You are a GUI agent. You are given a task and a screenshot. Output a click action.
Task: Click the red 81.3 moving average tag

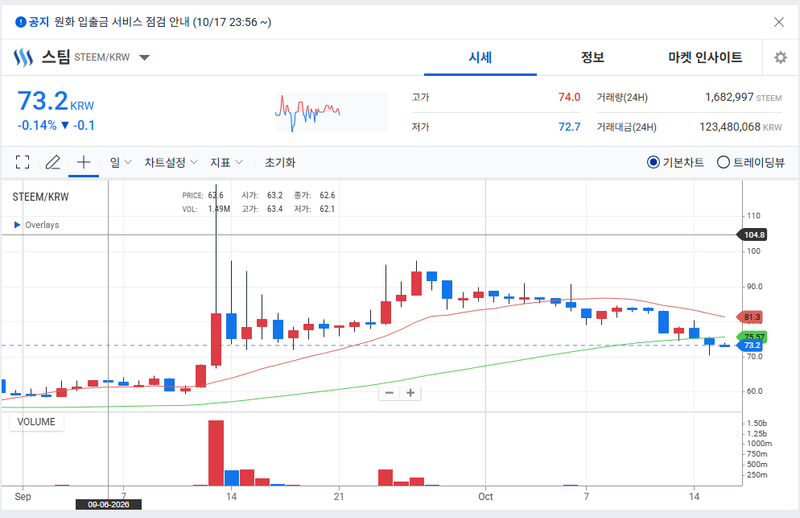749,317
